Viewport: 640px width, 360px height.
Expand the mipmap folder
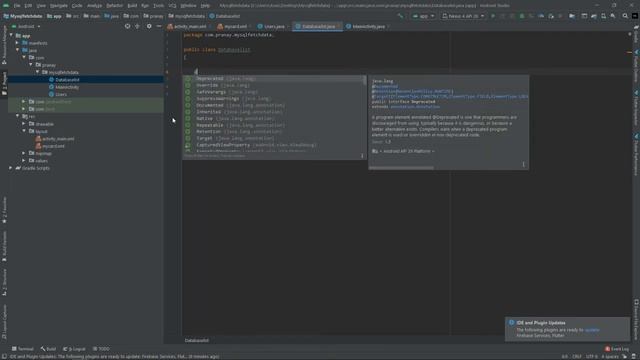(24, 153)
